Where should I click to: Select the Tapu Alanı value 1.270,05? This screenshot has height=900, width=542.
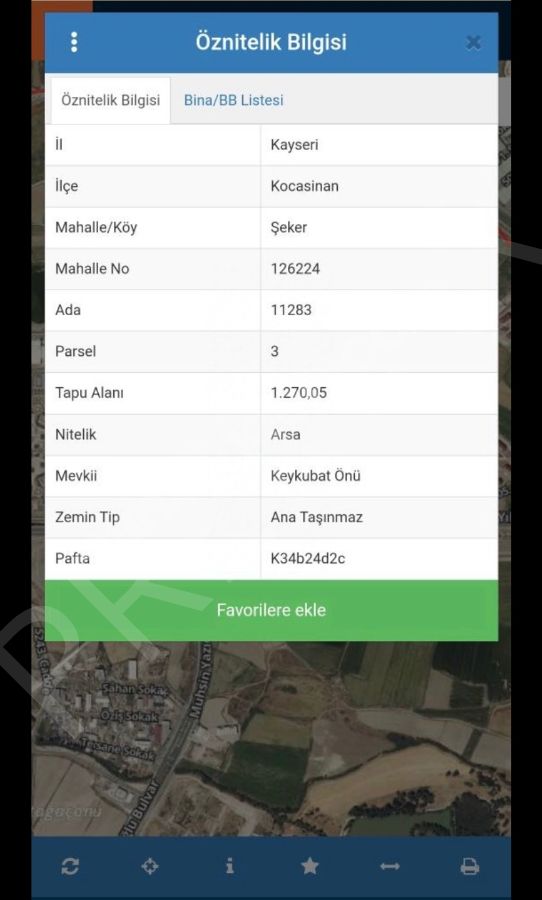299,393
